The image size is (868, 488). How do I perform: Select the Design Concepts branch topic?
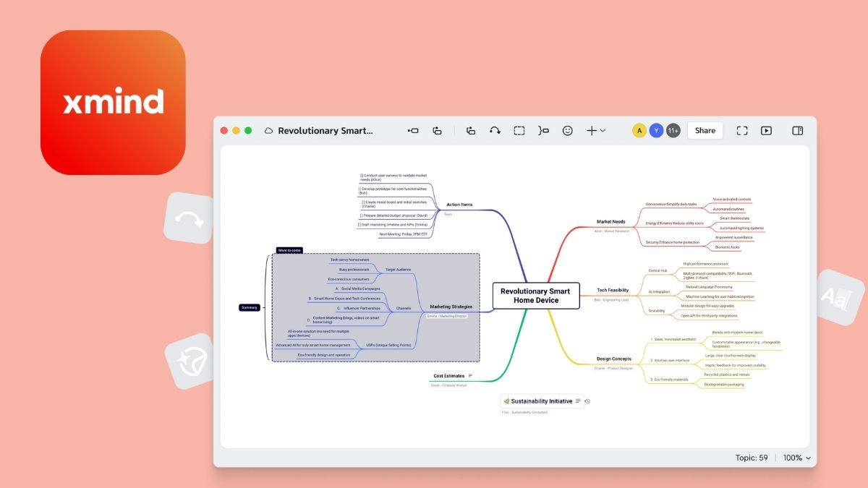coord(614,359)
